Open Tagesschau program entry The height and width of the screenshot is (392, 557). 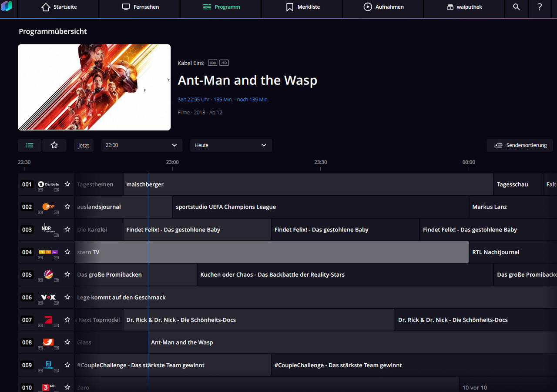[518, 184]
